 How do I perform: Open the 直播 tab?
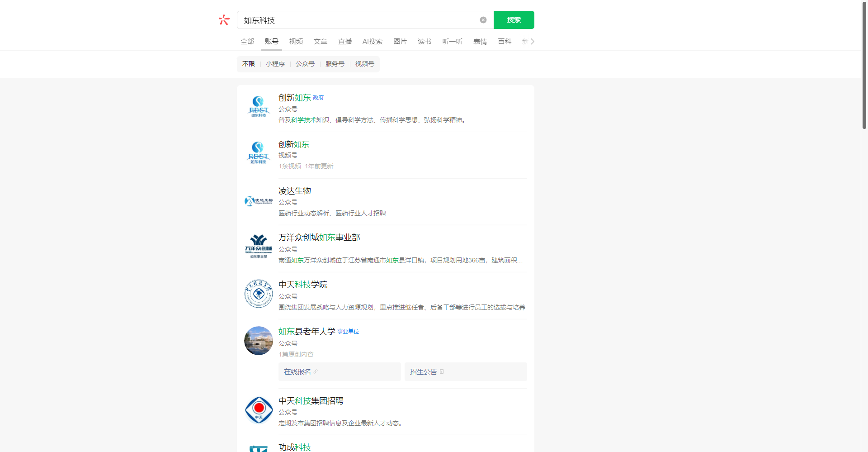pyautogui.click(x=345, y=41)
